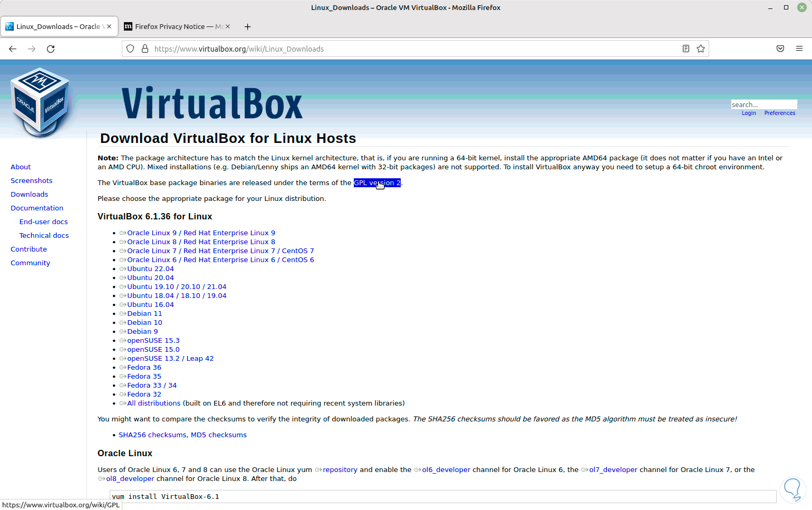Screen dimensions: 812x510
Task: Close the Linux_Downloads tab
Action: click(109, 26)
